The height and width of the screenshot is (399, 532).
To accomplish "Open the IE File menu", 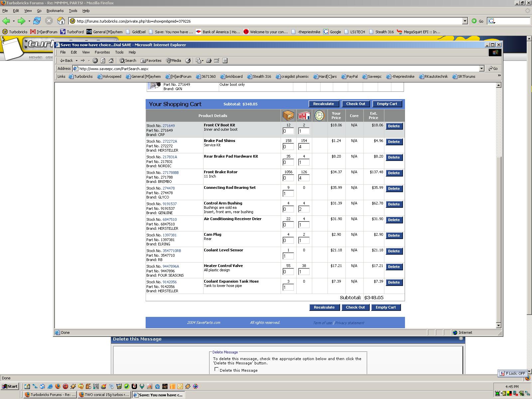I will pyautogui.click(x=63, y=52).
